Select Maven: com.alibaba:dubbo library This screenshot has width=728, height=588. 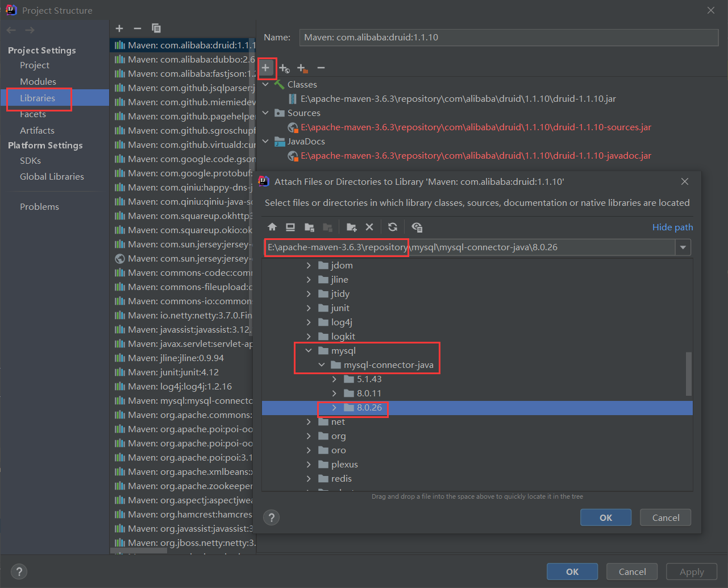(182, 60)
